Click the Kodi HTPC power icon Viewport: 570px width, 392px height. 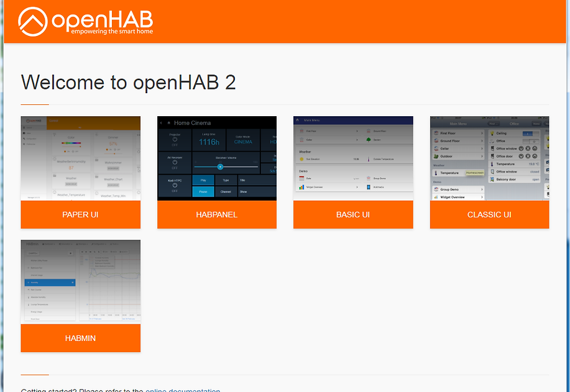[x=175, y=186]
